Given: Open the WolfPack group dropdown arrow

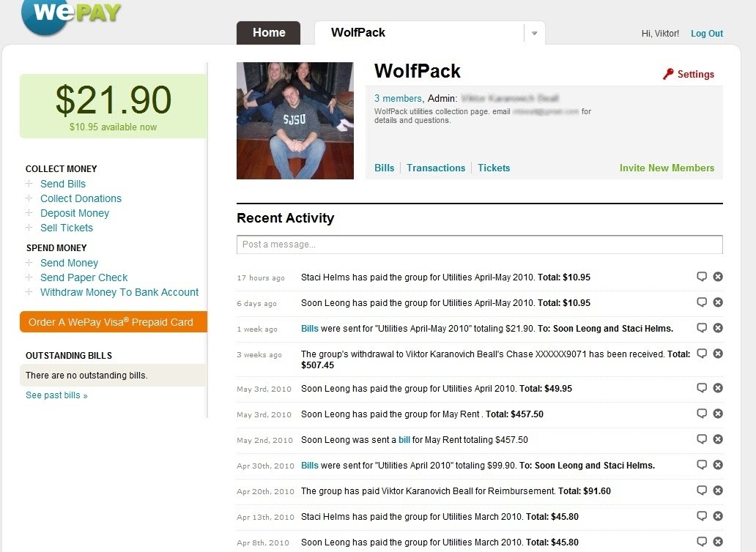Looking at the screenshot, I should click(534, 33).
